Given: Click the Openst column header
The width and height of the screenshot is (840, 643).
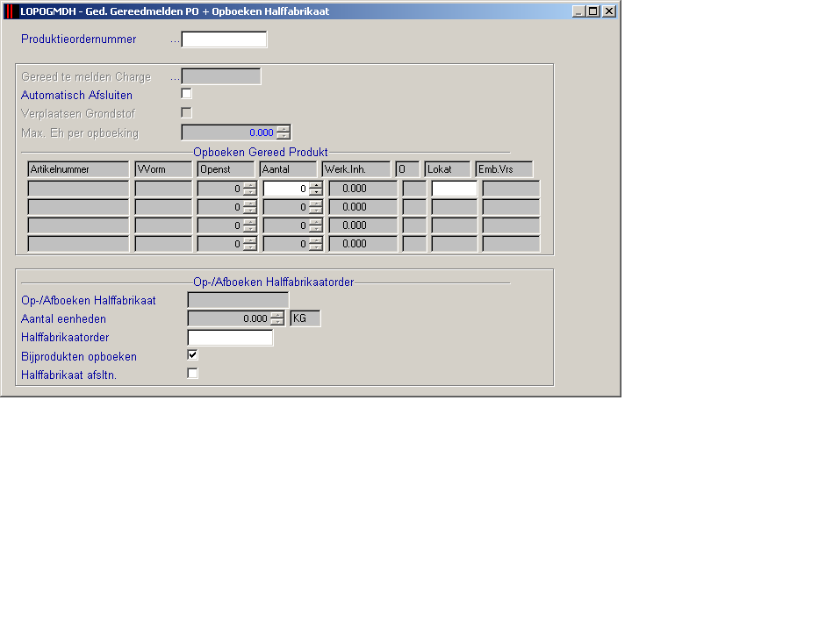Looking at the screenshot, I should point(226,169).
